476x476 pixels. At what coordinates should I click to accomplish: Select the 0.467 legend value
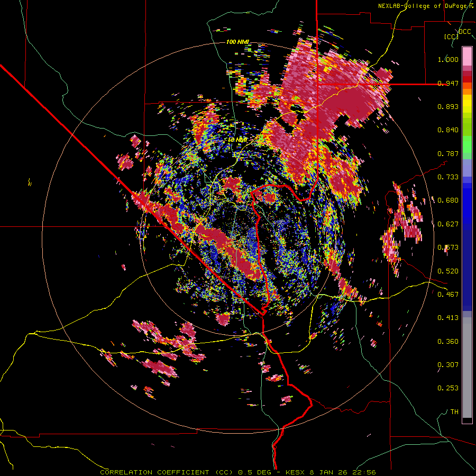pos(448,295)
